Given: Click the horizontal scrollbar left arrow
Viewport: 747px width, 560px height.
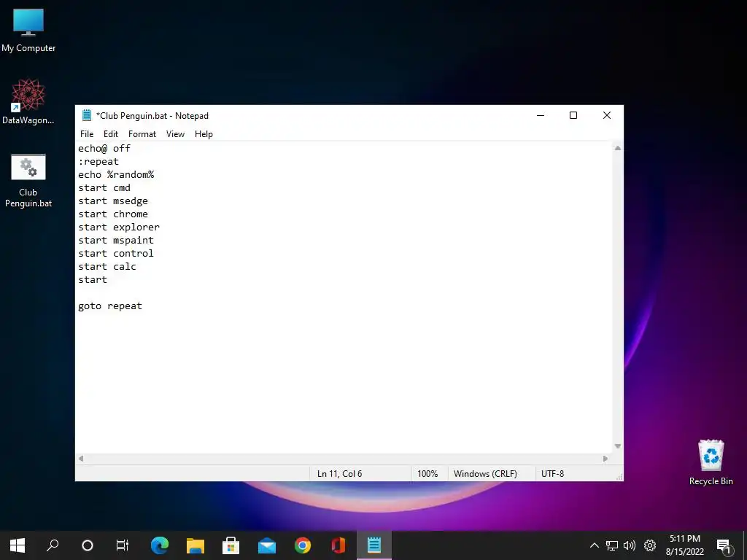Looking at the screenshot, I should 81,459.
